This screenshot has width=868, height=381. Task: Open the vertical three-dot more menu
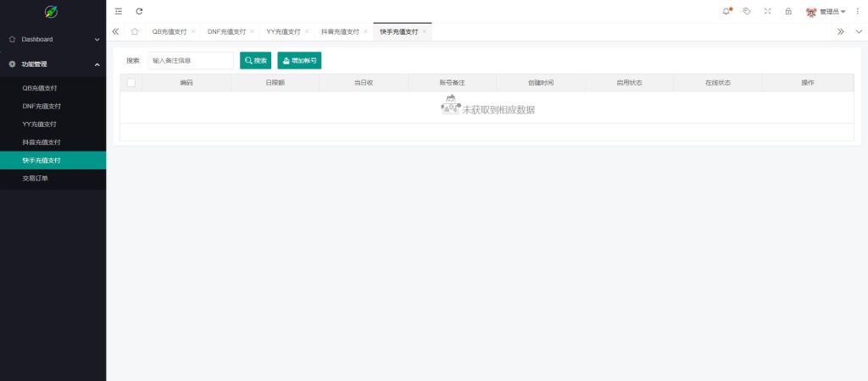pos(858,11)
